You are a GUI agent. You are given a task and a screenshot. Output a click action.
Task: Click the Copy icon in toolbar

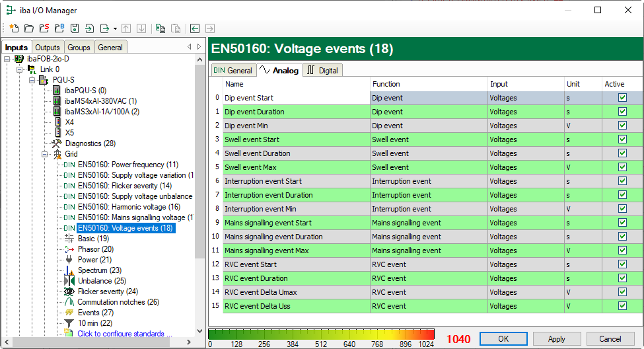pos(161,28)
